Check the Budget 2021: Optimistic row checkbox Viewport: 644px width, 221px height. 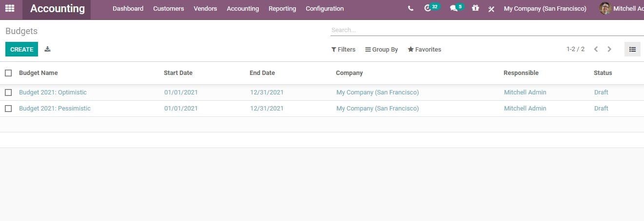(x=8, y=92)
